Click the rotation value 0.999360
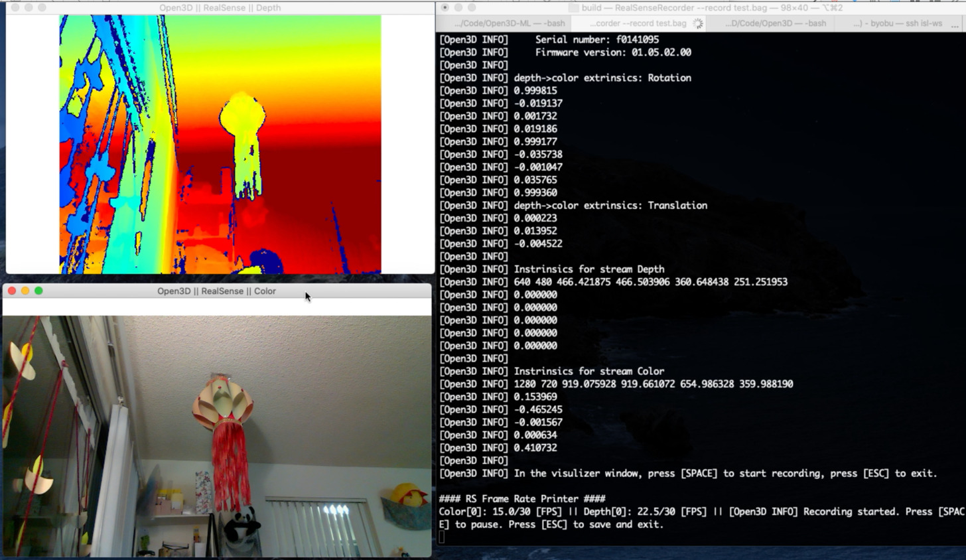Viewport: 966px width, 560px height. [535, 192]
